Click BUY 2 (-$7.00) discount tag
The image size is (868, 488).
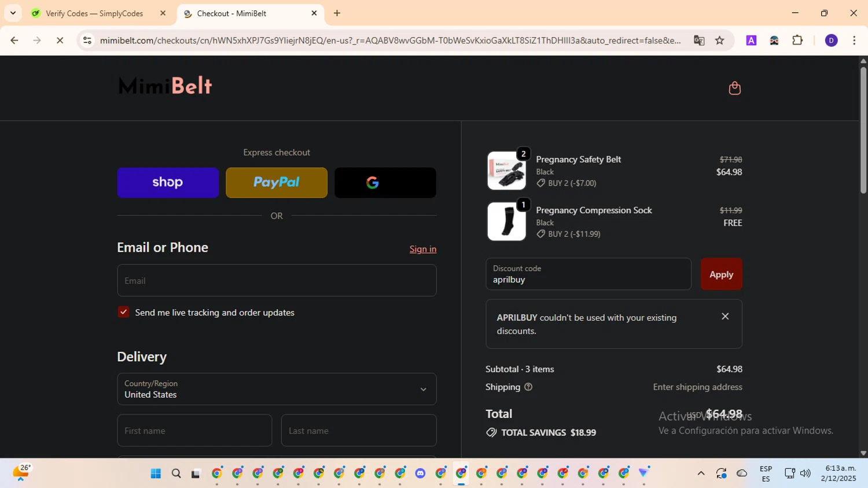pos(567,183)
